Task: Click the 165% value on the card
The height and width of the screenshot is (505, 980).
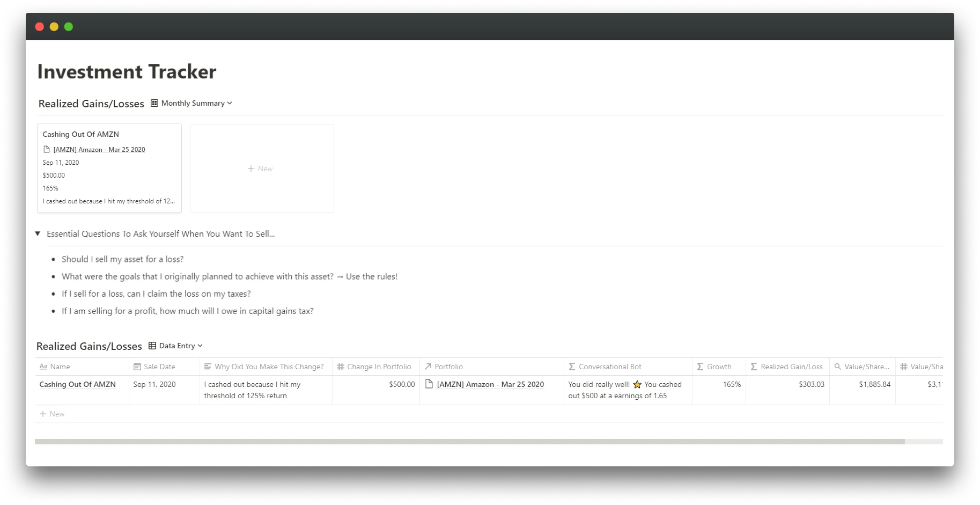Action: (50, 188)
